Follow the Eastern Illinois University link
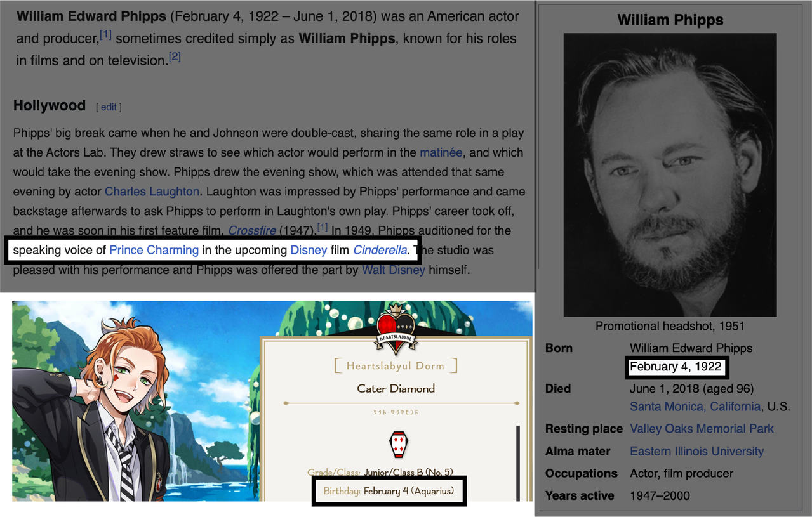 (696, 451)
